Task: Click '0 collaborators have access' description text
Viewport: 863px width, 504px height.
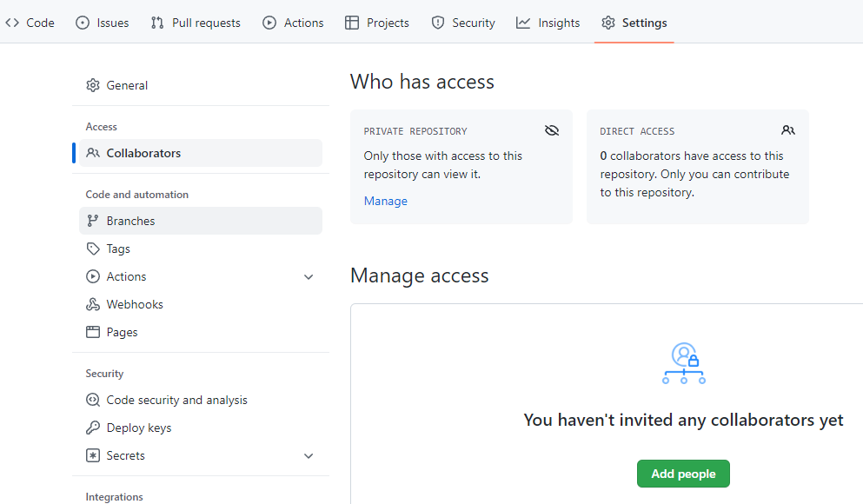Action: (694, 174)
